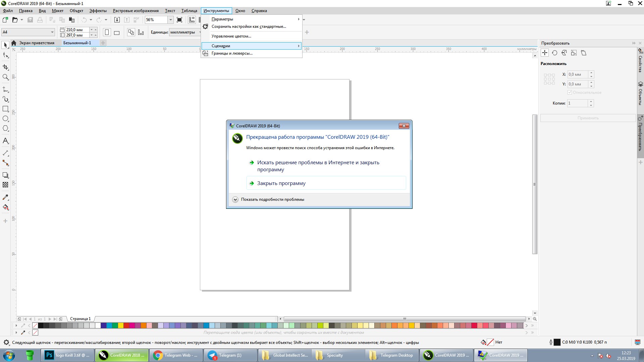Select the Artistic Media tool
This screenshot has height=362, width=644.
click(x=5, y=99)
